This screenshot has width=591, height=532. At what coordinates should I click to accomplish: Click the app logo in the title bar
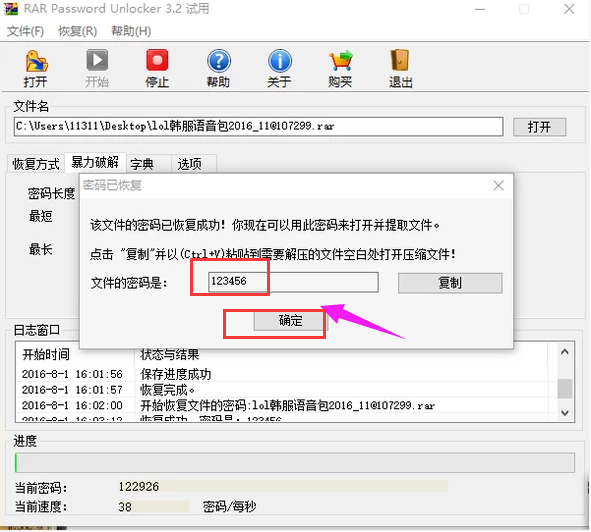pyautogui.click(x=11, y=9)
